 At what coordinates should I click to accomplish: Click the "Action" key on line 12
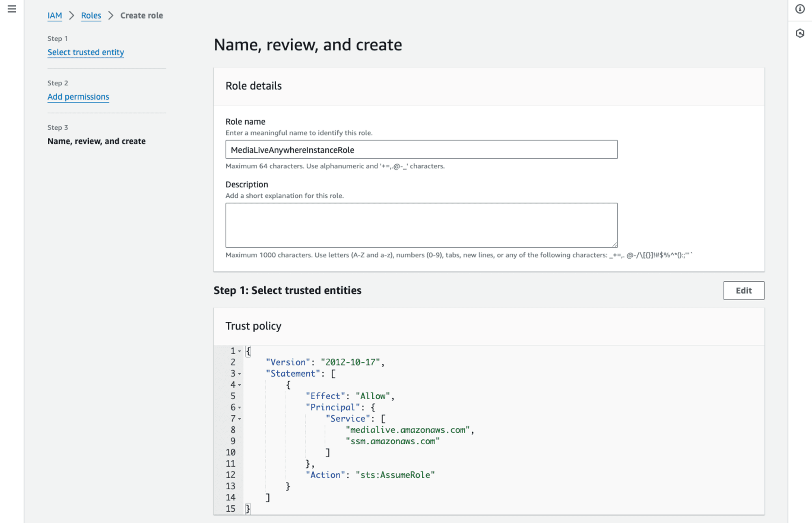point(326,475)
